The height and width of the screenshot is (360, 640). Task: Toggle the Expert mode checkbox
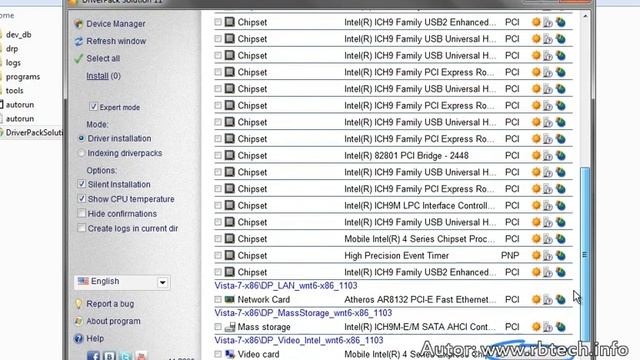(93, 107)
